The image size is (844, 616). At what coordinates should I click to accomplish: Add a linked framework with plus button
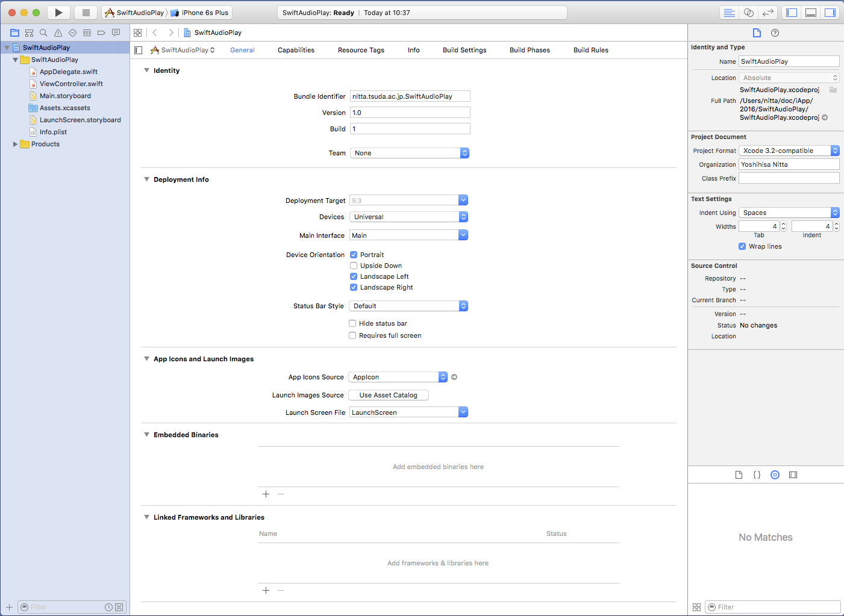coord(266,590)
